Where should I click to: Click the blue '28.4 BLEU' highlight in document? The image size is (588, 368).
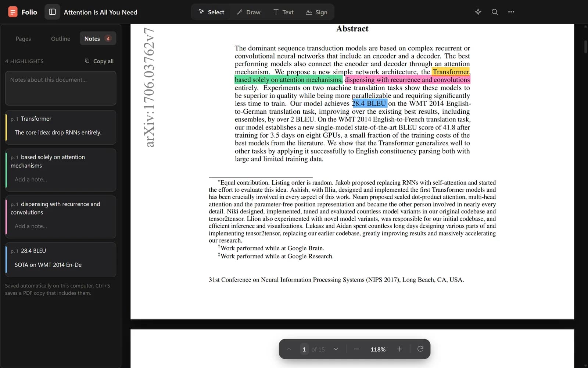[369, 103]
